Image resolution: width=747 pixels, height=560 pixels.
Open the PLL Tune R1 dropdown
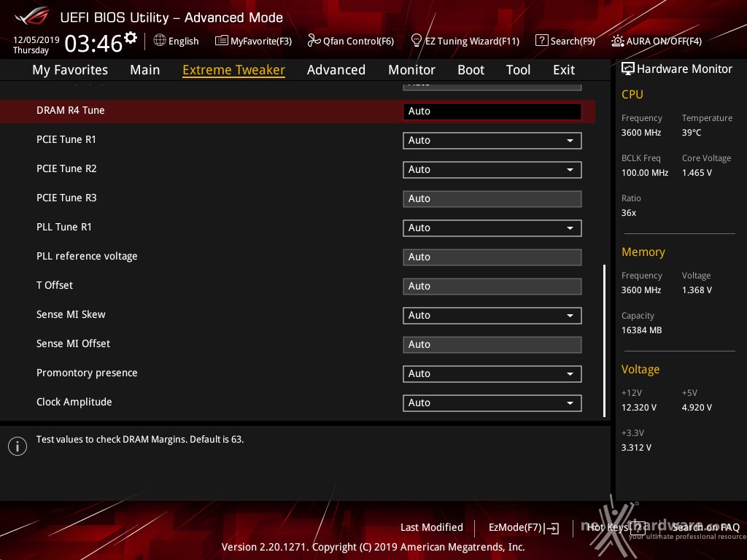(x=492, y=228)
